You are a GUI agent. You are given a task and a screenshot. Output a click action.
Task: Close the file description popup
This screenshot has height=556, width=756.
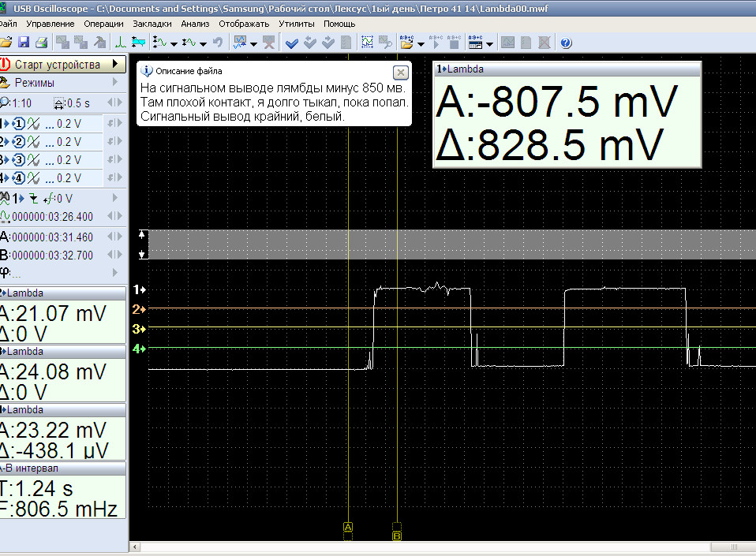400,73
